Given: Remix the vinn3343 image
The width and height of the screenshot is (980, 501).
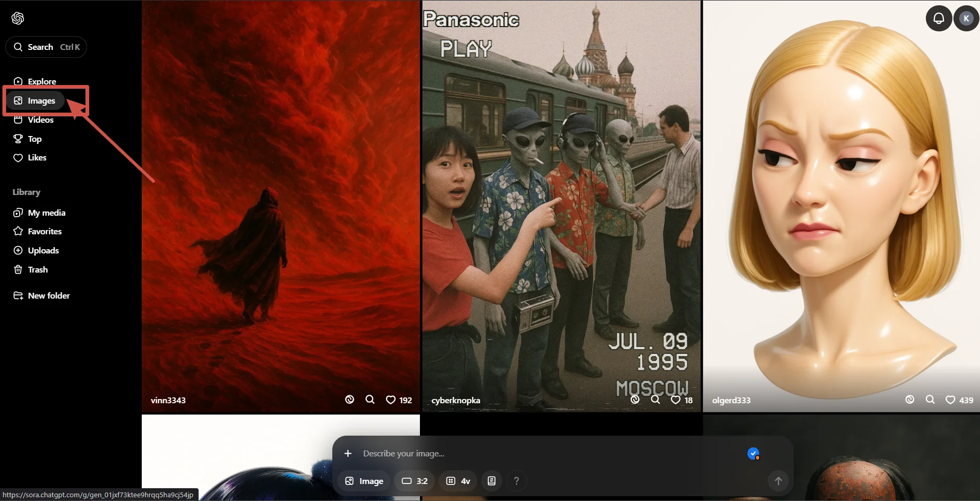Looking at the screenshot, I should (349, 400).
